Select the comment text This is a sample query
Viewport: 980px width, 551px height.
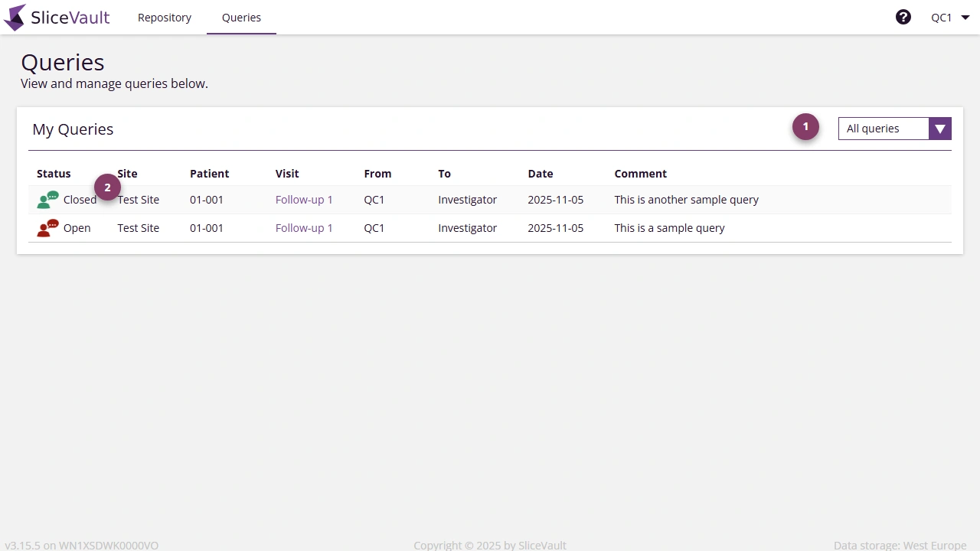pos(669,227)
